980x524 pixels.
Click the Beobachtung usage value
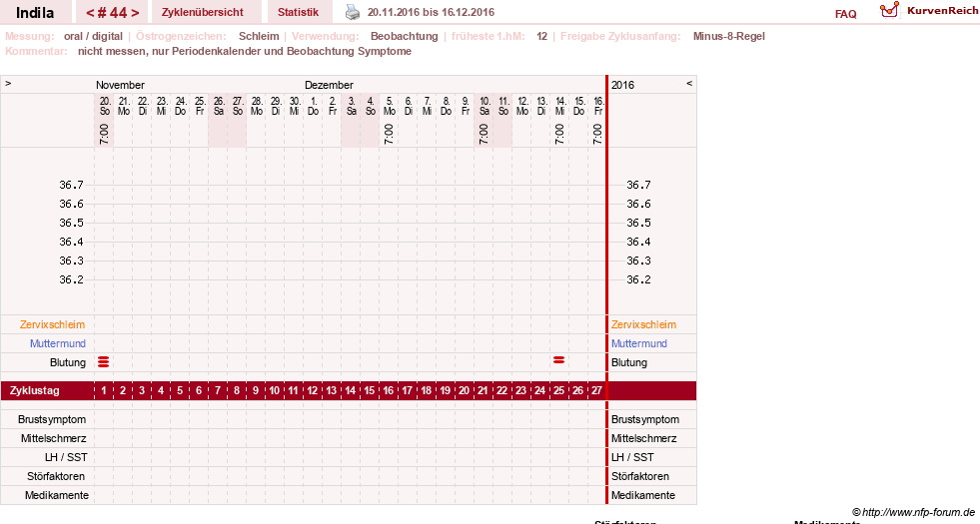coord(405,36)
